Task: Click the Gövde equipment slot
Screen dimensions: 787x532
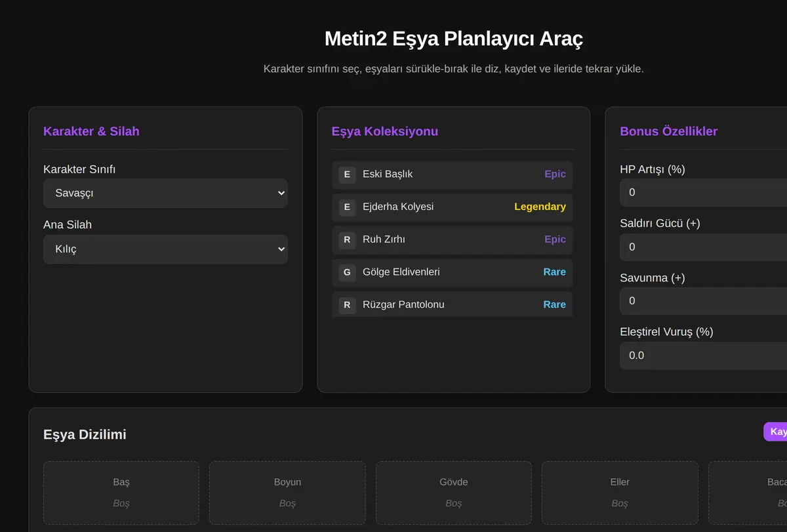Action: point(454,493)
